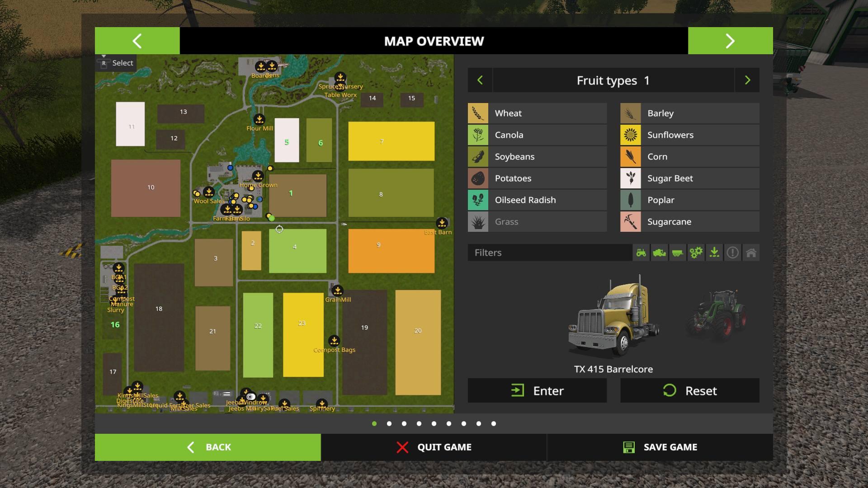The image size is (868, 488).
Task: Go to previous Fruit types page
Action: pyautogui.click(x=480, y=80)
